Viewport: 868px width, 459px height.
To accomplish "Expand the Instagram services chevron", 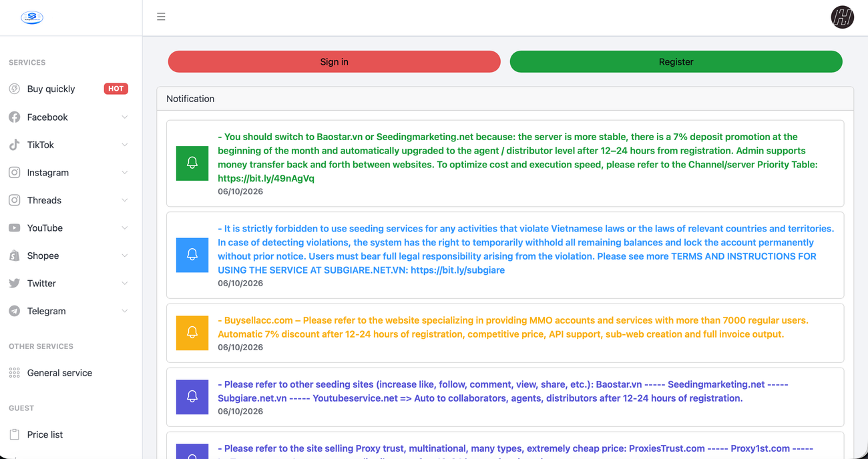I will point(125,172).
